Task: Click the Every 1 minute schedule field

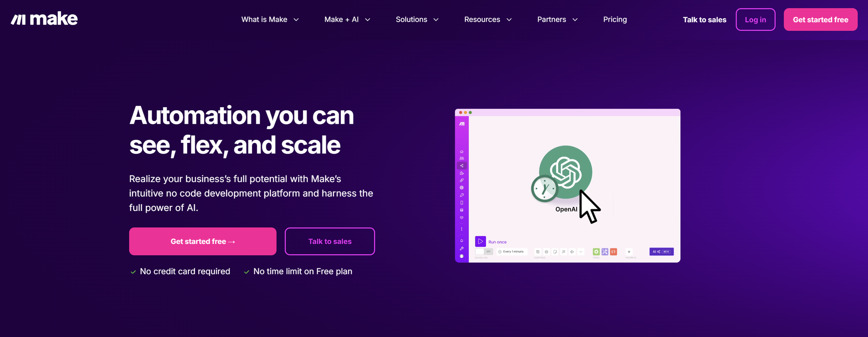Action: tap(512, 251)
